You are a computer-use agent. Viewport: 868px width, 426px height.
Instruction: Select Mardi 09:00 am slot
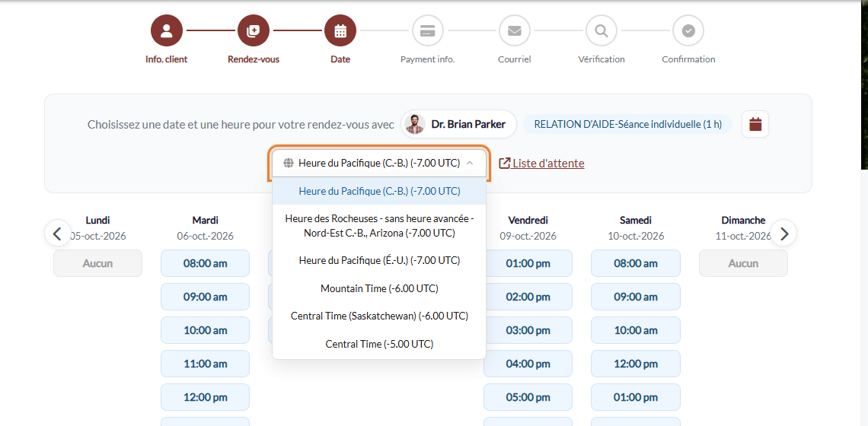point(206,297)
